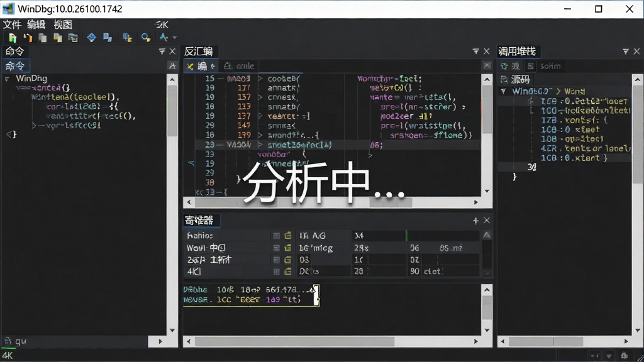Expand the cnnesk line chevron in disassembly

tap(260, 97)
